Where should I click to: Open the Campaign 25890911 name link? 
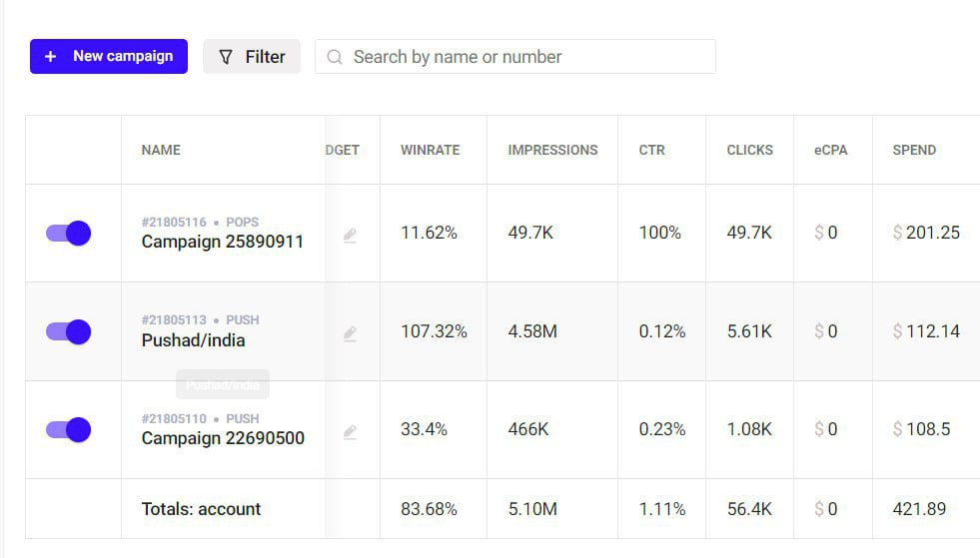222,242
